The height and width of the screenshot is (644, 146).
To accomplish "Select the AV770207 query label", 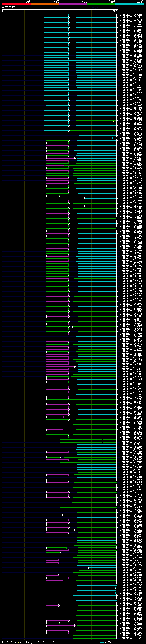I will [8, 8].
